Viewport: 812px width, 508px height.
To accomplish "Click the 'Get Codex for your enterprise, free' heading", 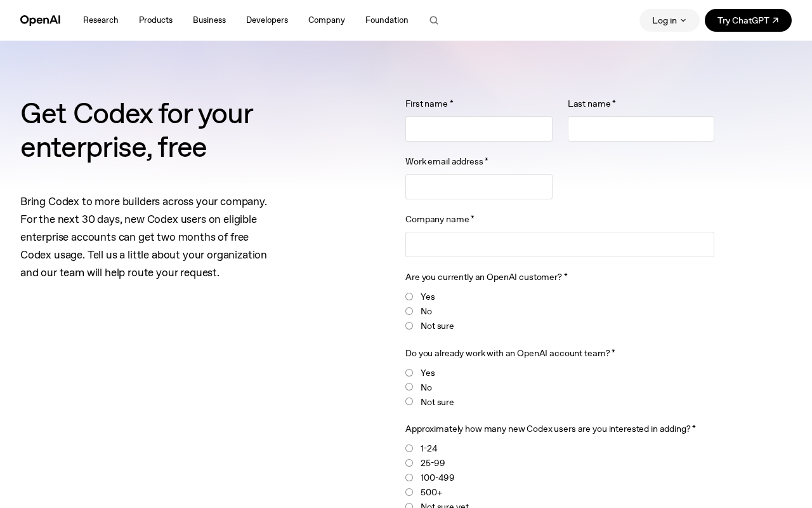I will [137, 130].
